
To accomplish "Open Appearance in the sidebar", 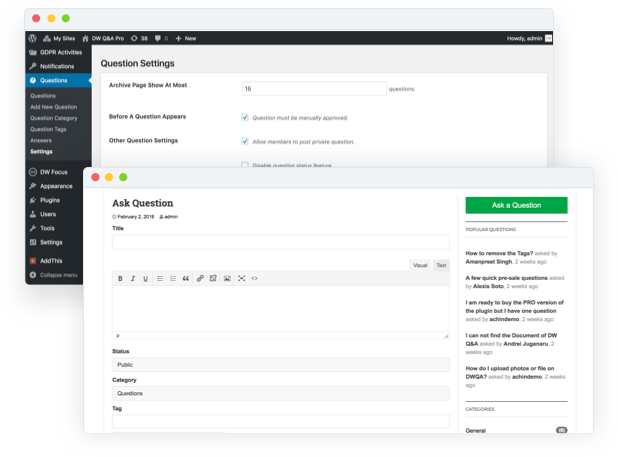I will pos(54,186).
